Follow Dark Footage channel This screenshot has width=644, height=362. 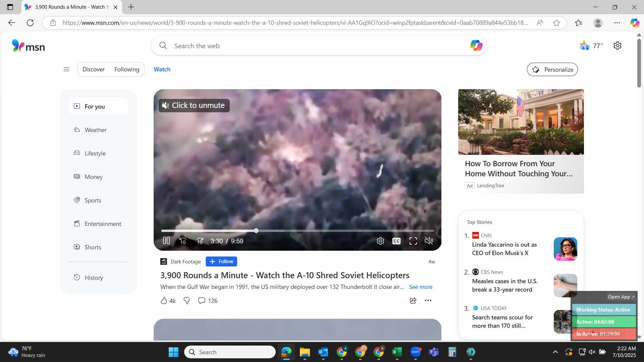(221, 261)
